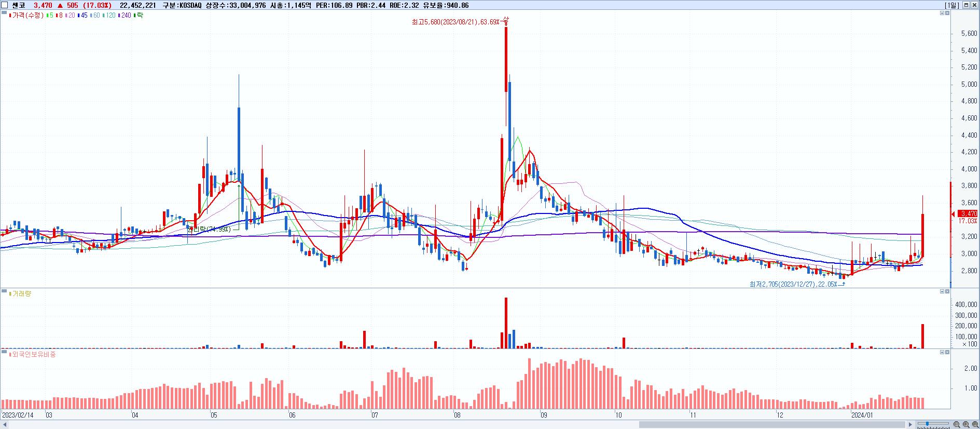Click the 2.00 foreign holding axis label

point(971,368)
